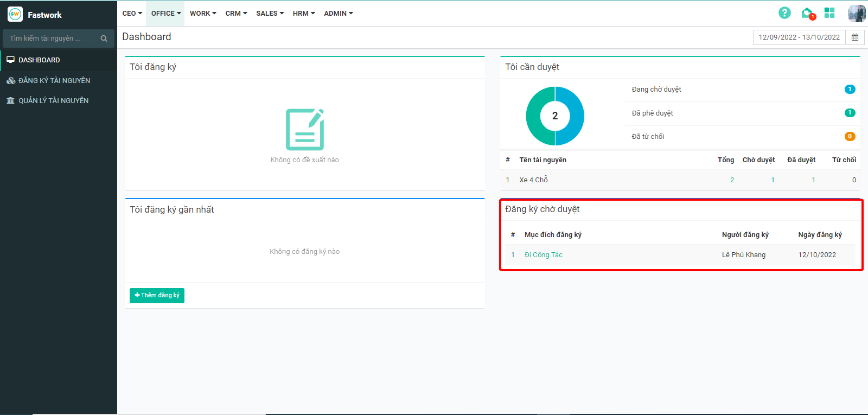This screenshot has width=868, height=415.
Task: Open the help question mark icon
Action: [784, 13]
